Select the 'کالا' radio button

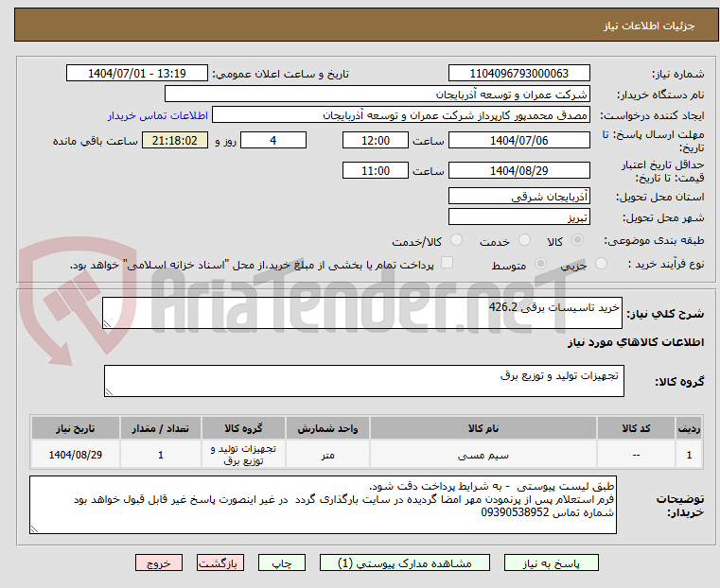[x=578, y=240]
